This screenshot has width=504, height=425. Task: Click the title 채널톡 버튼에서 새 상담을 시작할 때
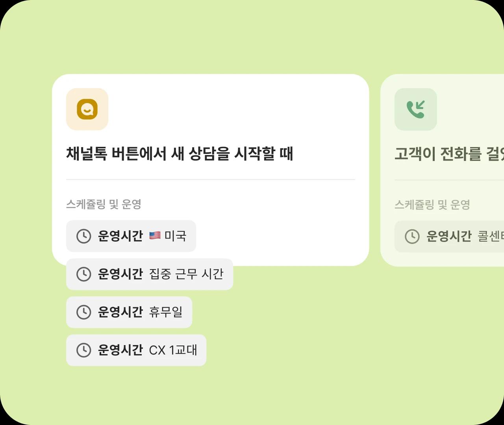[x=180, y=153]
